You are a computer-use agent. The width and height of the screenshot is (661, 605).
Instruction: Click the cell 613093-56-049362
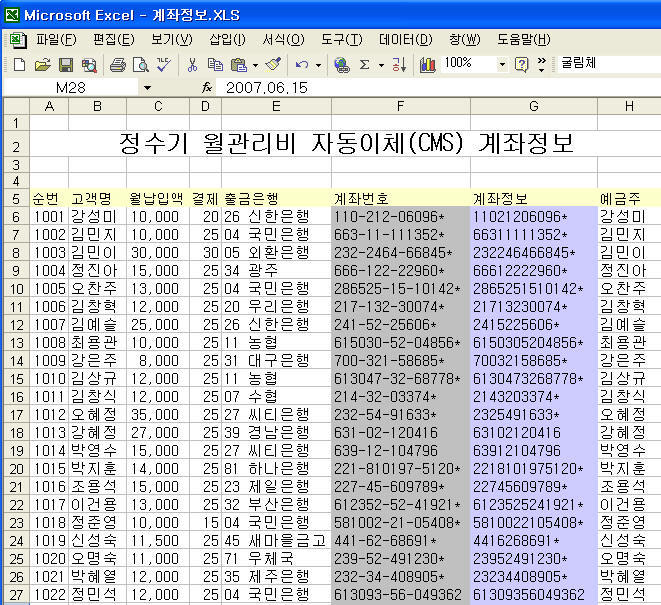pos(400,595)
